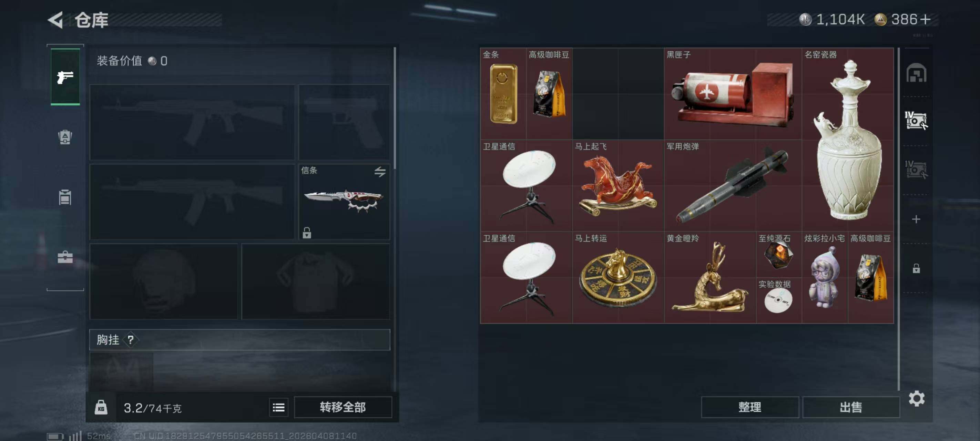
Task: Go back with the arrow beside 仓库
Action: coord(55,20)
